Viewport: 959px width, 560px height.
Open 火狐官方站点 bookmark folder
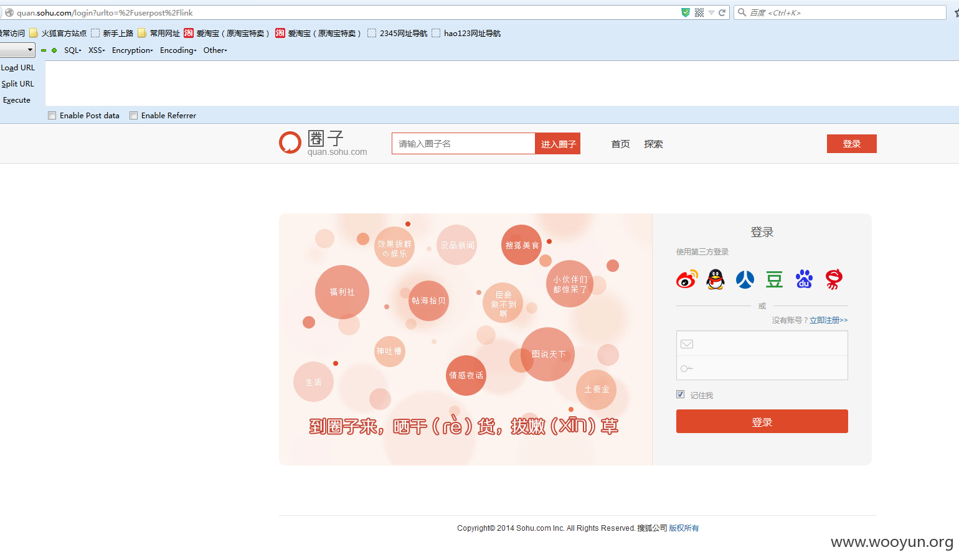point(58,33)
